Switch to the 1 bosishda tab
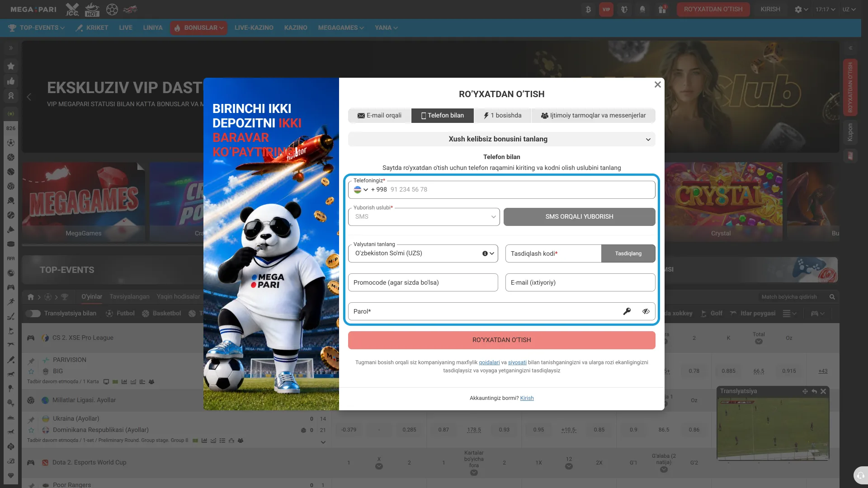The height and width of the screenshot is (488, 868). tap(503, 116)
